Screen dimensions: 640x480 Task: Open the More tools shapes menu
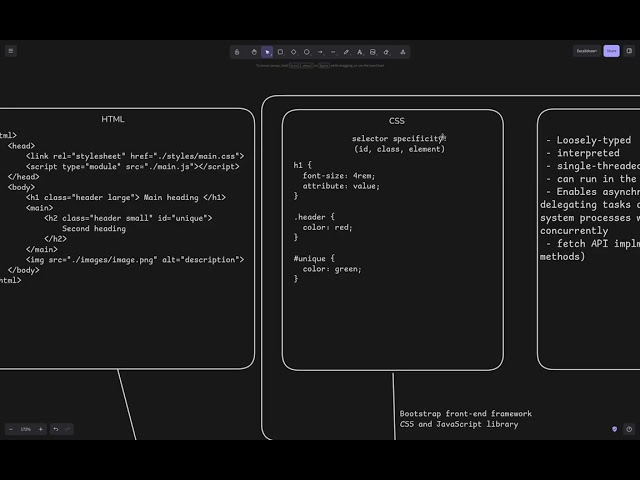click(x=402, y=52)
